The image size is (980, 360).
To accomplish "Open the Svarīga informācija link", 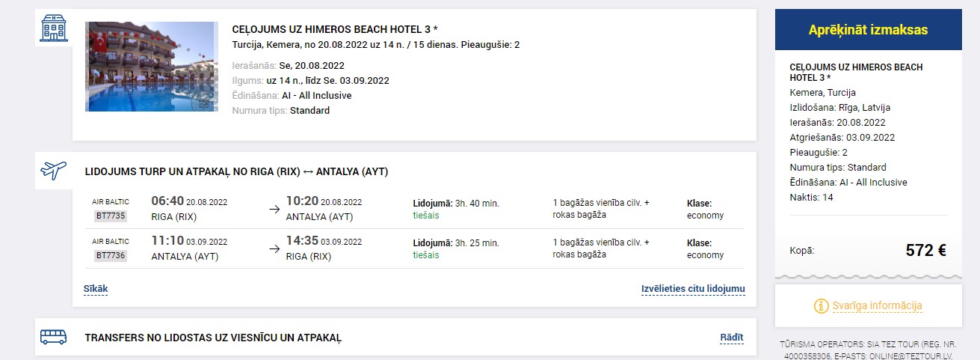I will (878, 305).
